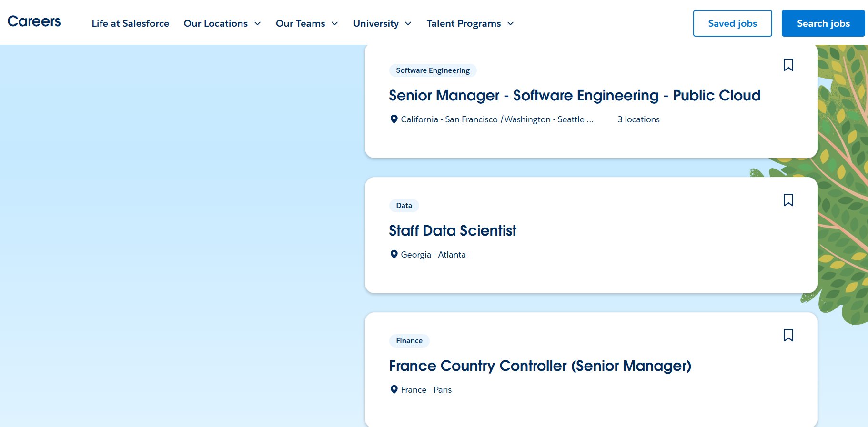Open France Country Controller (Senior Manager) posting
The image size is (868, 427).
[540, 366]
